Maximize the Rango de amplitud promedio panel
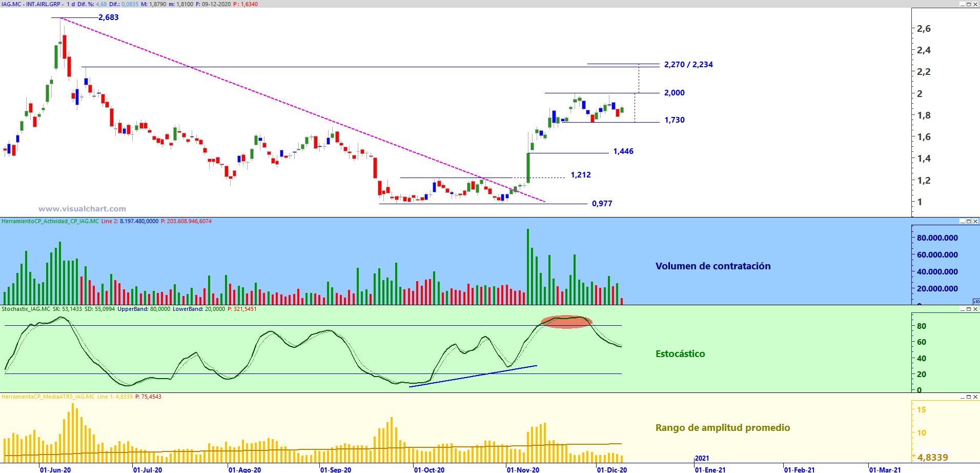This screenshot has height=473, width=980. click(x=969, y=397)
